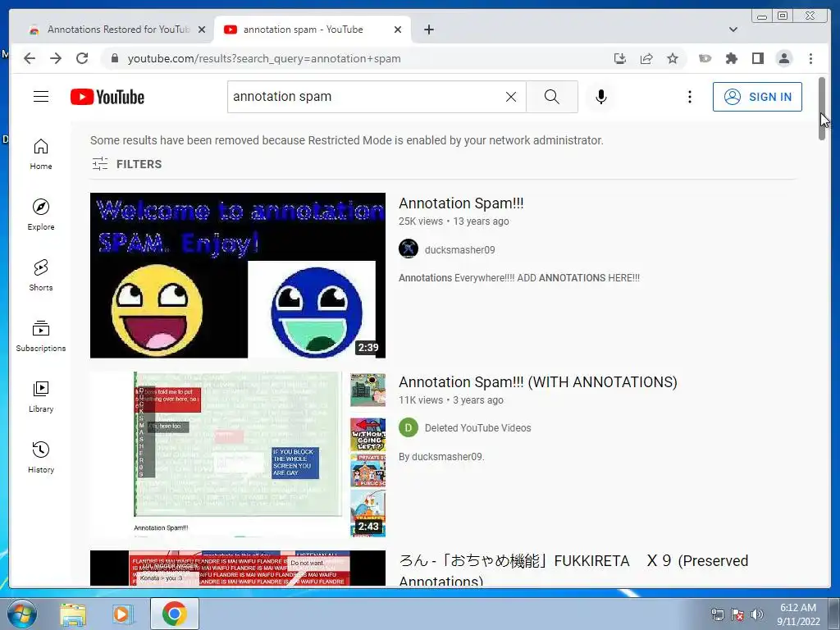The image size is (840, 630).
Task: Click the page vertical scrollbar thumb
Action: (822, 109)
